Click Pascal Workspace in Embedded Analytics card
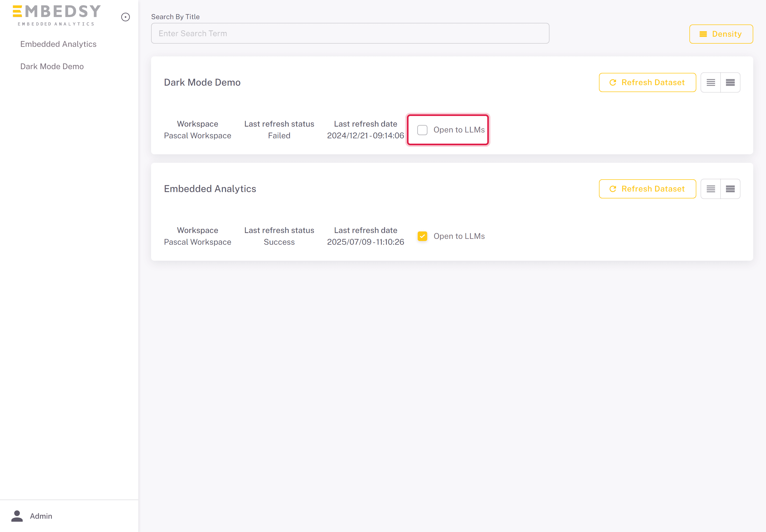 pyautogui.click(x=198, y=242)
